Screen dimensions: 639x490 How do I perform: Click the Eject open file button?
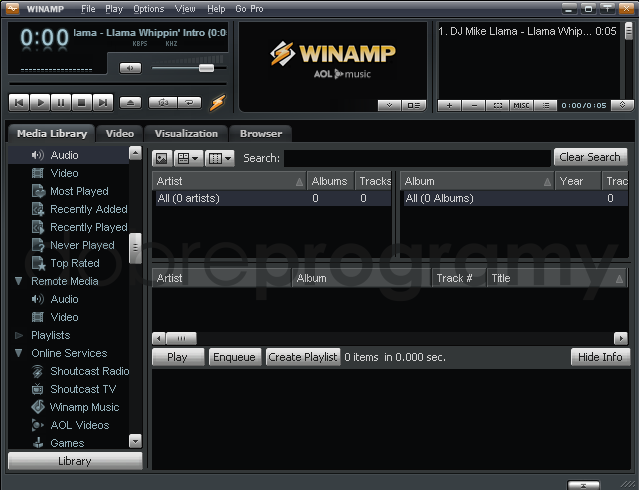(x=130, y=103)
